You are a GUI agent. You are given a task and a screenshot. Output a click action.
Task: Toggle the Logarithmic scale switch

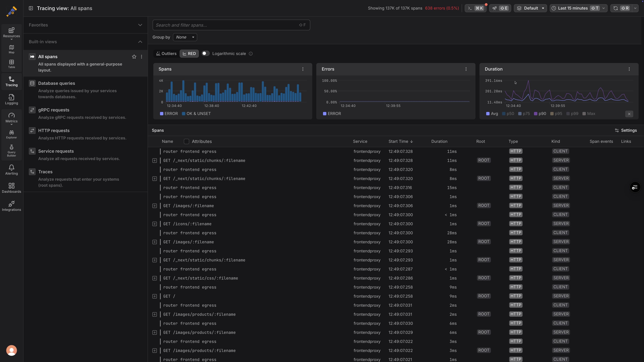205,53
